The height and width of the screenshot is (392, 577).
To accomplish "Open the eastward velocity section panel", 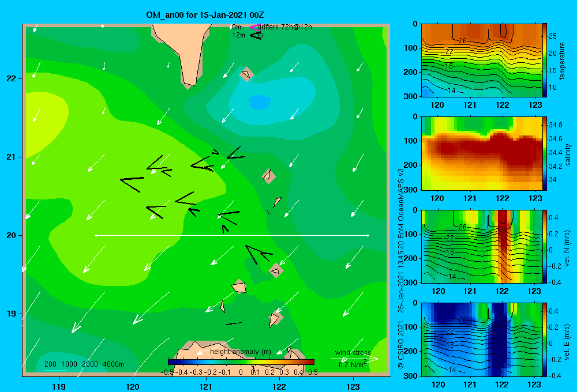I will coord(482,340).
